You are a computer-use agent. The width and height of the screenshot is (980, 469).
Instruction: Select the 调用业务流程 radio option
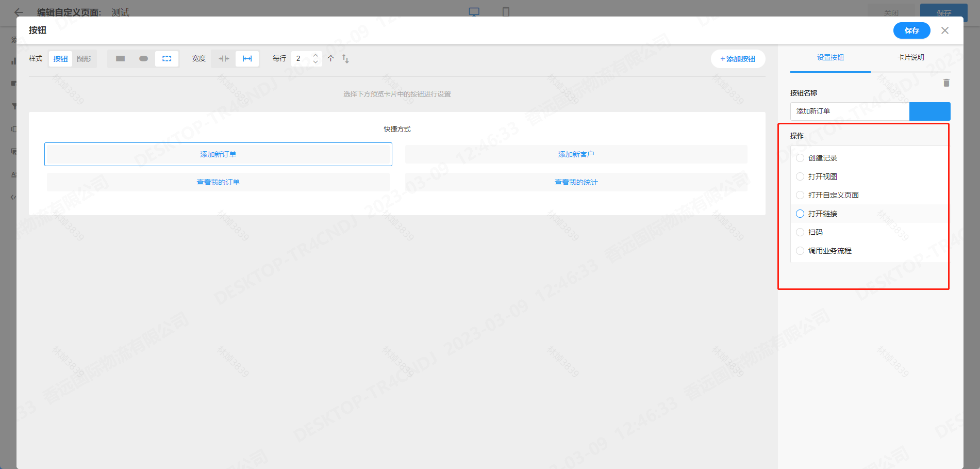(x=800, y=251)
